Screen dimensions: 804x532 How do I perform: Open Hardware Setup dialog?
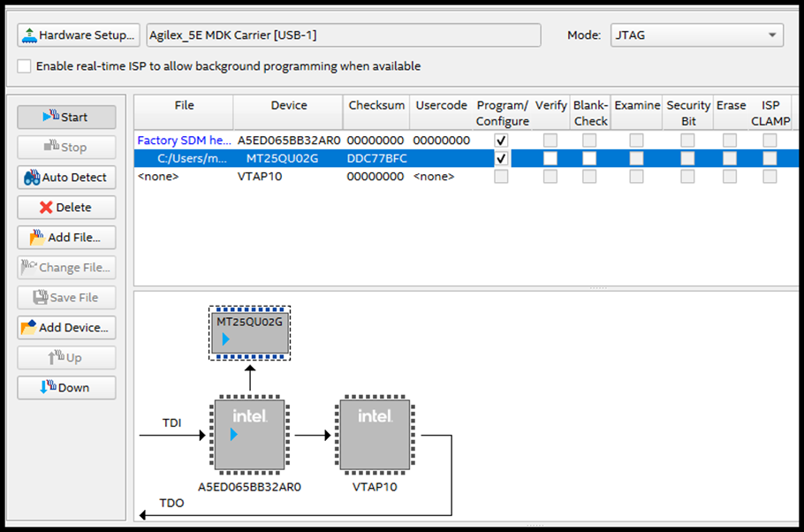pyautogui.click(x=79, y=35)
